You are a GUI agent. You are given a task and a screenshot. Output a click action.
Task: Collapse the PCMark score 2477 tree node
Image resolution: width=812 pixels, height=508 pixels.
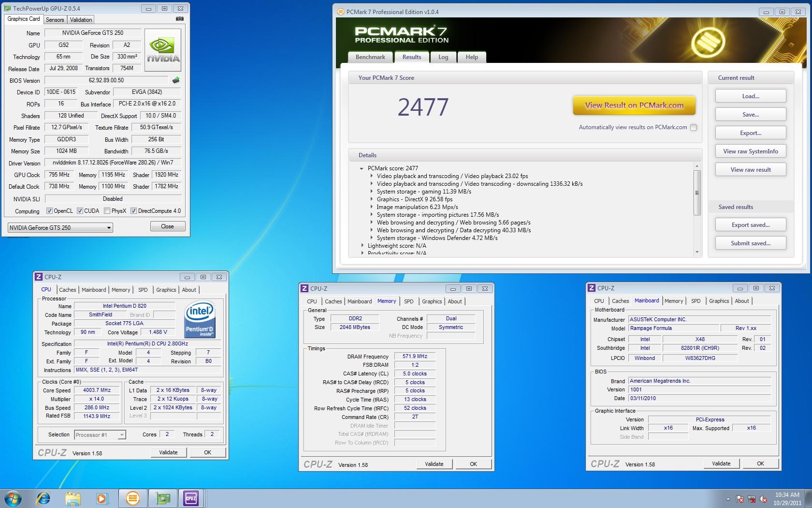(361, 168)
